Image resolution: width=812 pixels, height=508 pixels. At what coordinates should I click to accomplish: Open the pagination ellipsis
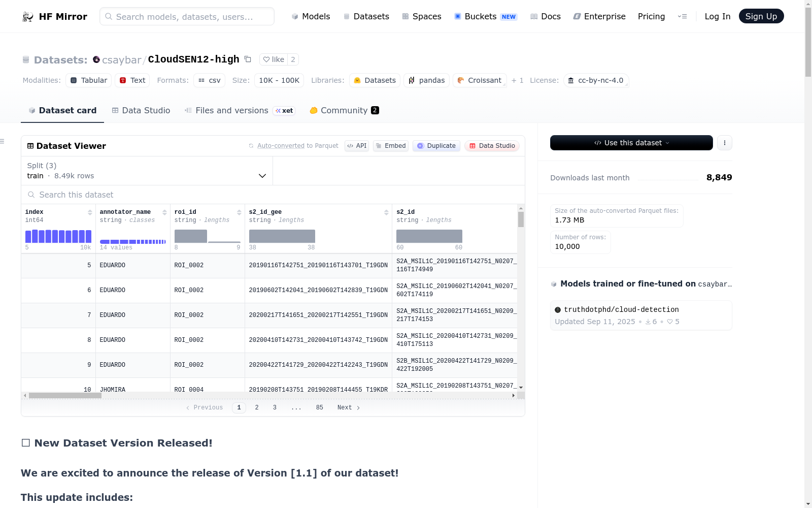point(296,407)
